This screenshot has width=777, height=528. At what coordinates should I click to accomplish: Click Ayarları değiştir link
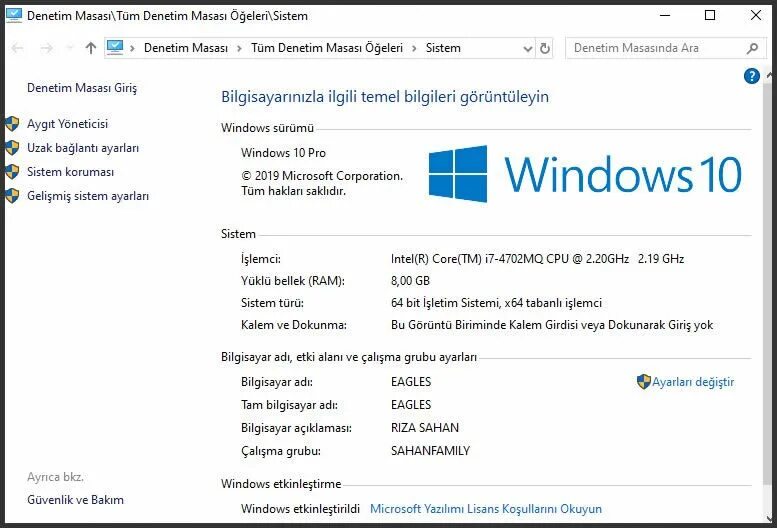pos(693,382)
